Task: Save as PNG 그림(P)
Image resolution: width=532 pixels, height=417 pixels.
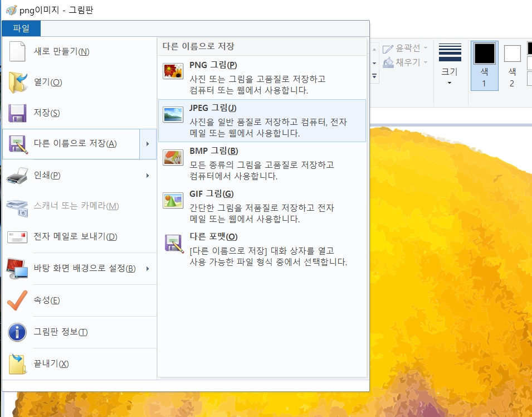Action: (x=262, y=77)
